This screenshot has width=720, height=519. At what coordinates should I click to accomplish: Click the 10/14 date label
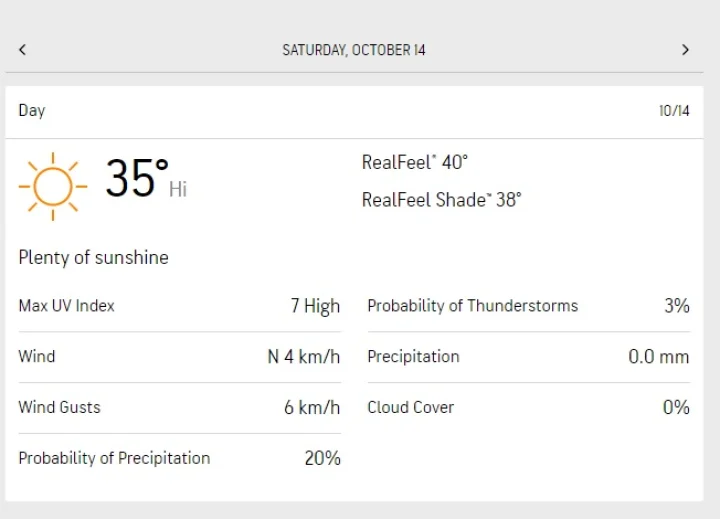tap(674, 111)
